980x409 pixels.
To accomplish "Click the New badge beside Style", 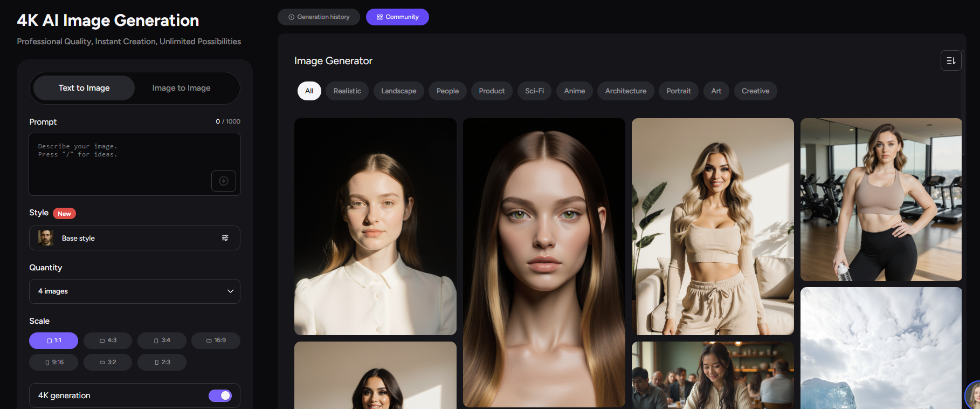I will click(64, 214).
